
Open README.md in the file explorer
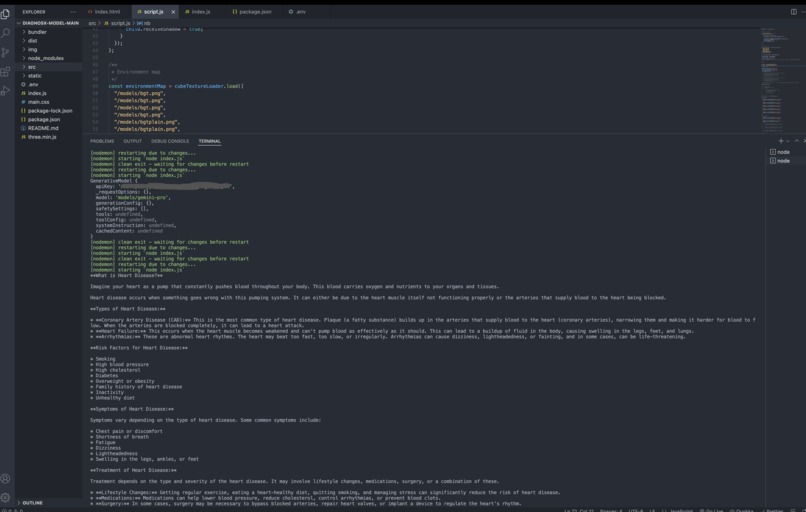(49, 128)
